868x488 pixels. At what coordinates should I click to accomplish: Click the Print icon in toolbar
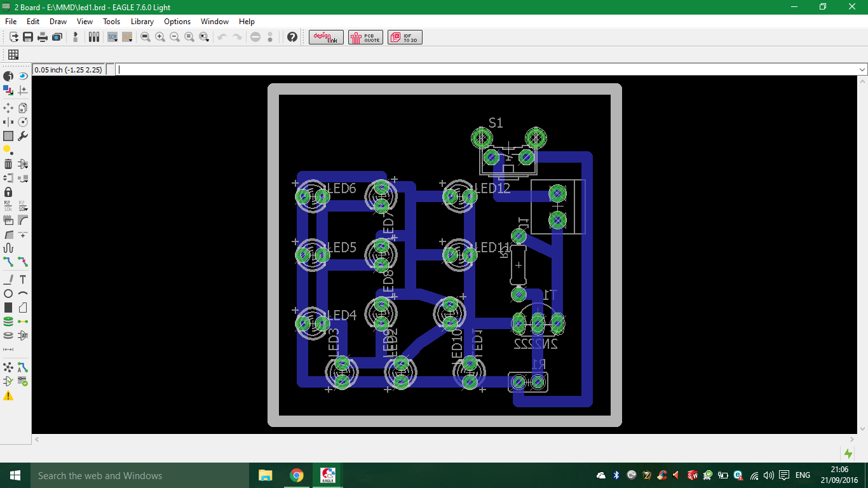click(x=43, y=37)
